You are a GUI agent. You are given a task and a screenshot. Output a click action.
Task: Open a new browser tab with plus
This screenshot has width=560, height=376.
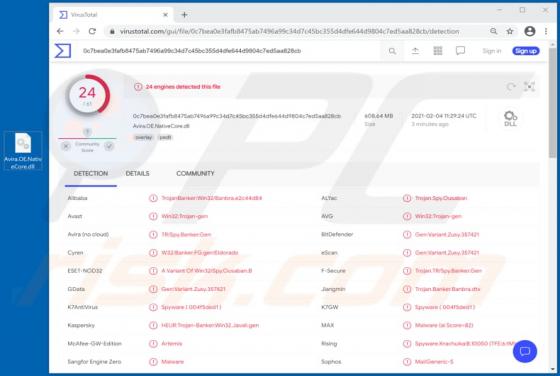click(184, 15)
